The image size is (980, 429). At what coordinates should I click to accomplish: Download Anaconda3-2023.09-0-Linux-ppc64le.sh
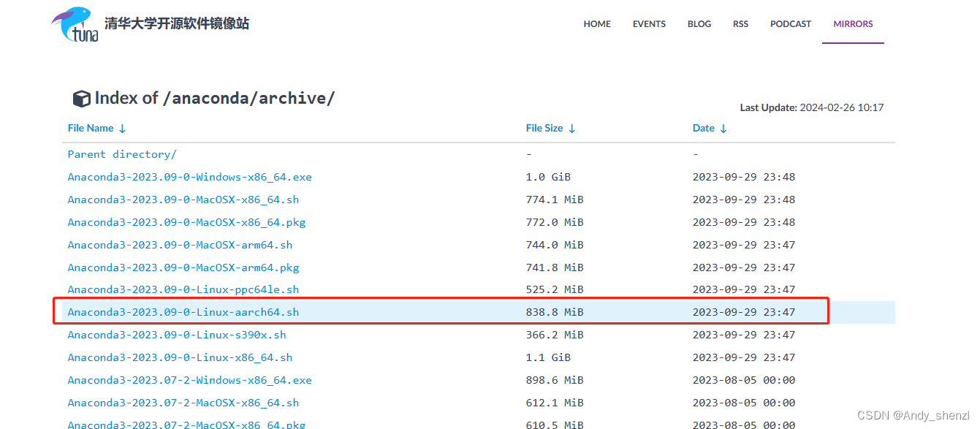click(x=183, y=289)
